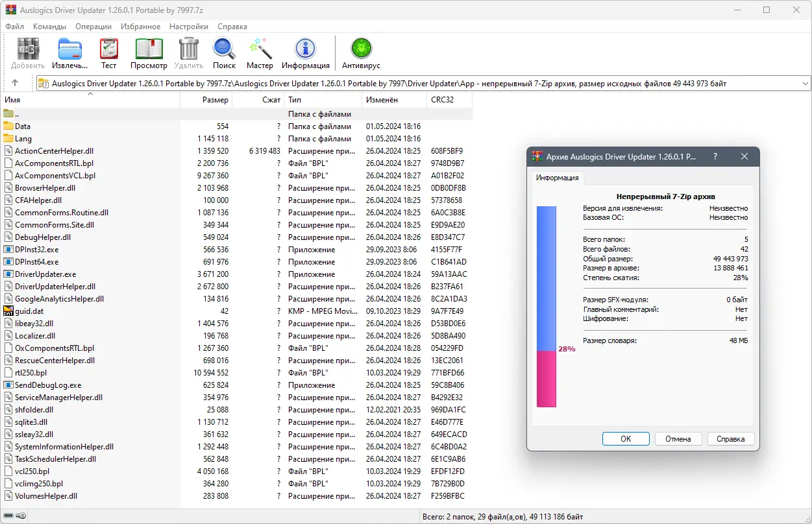Select the CommonForms.Routine.dll file name
812x524 pixels.
coord(62,213)
